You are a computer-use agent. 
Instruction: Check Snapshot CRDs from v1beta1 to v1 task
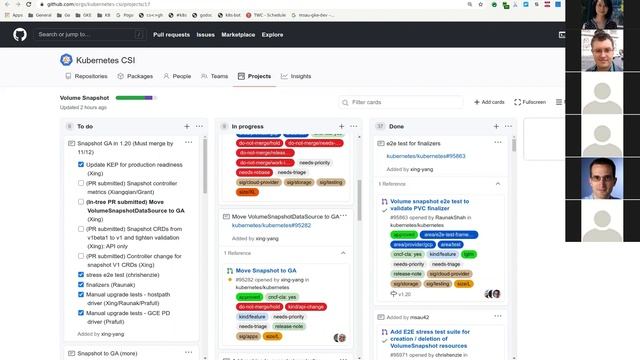(81, 229)
